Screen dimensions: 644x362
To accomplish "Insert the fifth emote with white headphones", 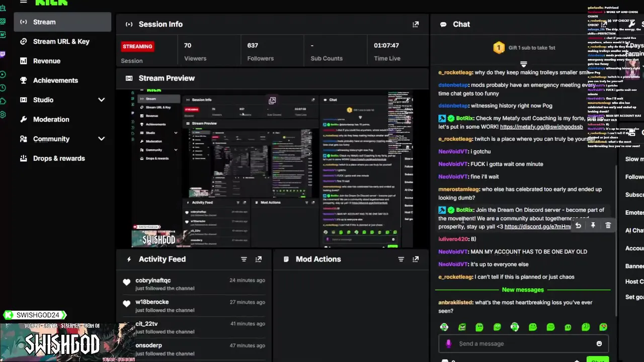I will 515,327.
